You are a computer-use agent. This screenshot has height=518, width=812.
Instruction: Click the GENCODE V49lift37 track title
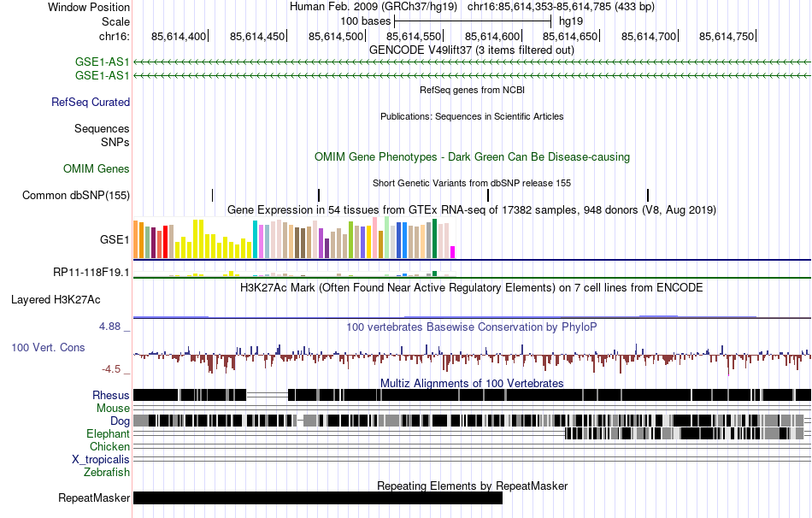click(471, 50)
